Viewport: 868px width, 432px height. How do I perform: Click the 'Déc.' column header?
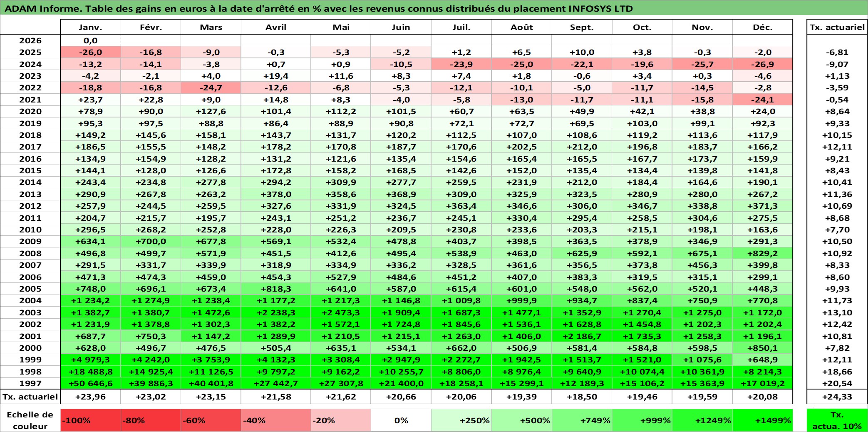[763, 27]
